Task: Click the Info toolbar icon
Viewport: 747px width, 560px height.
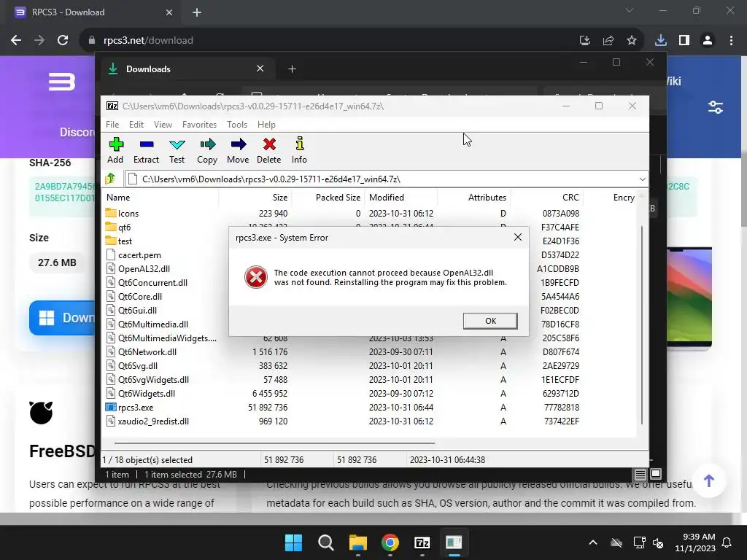Action: [299, 144]
